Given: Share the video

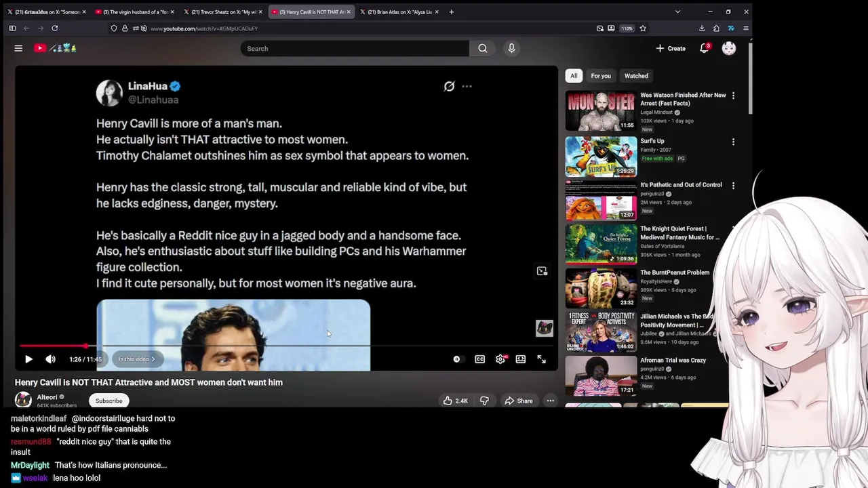Looking at the screenshot, I should pyautogui.click(x=518, y=401).
